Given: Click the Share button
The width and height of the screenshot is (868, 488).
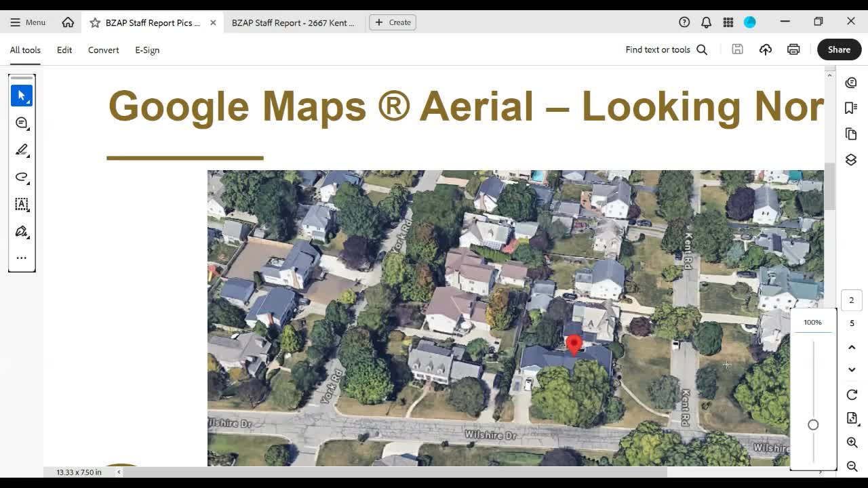Looking at the screenshot, I should click(839, 49).
